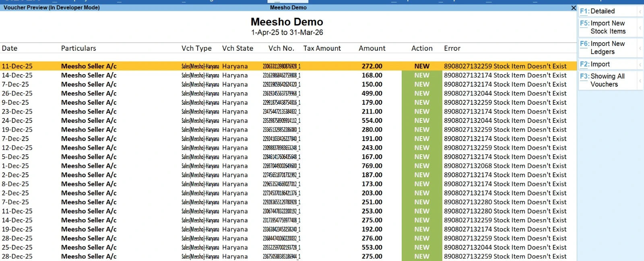
Task: Click the Date column header
Action: tap(10, 48)
